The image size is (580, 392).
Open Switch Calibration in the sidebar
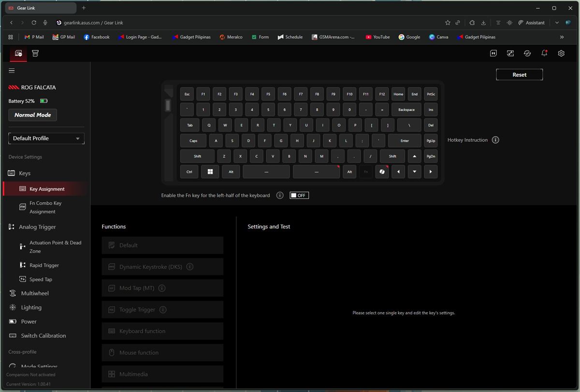43,336
